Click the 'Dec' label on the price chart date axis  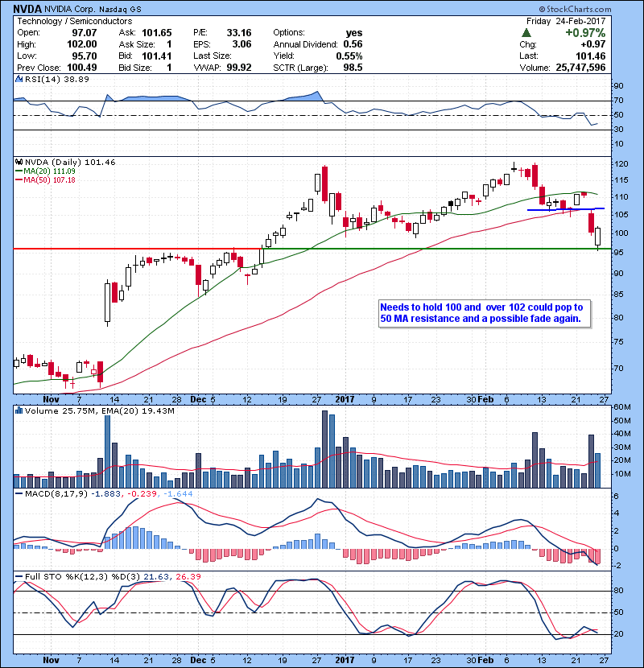199,399
